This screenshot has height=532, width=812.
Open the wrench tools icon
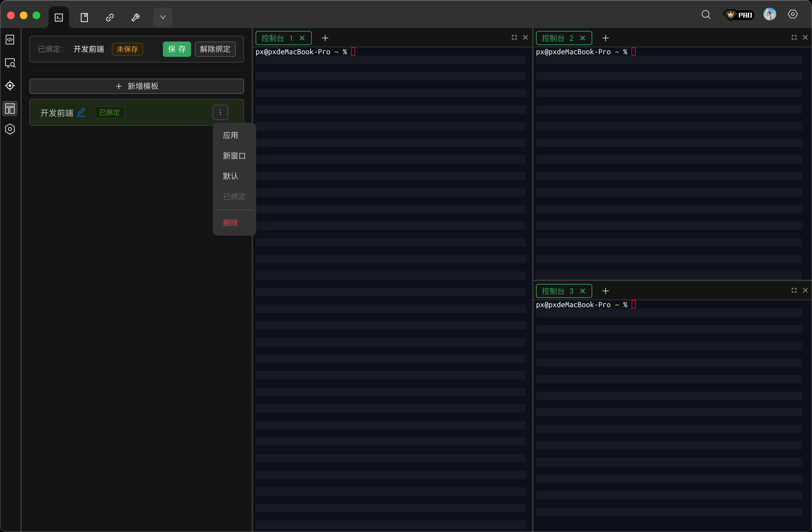(135, 17)
